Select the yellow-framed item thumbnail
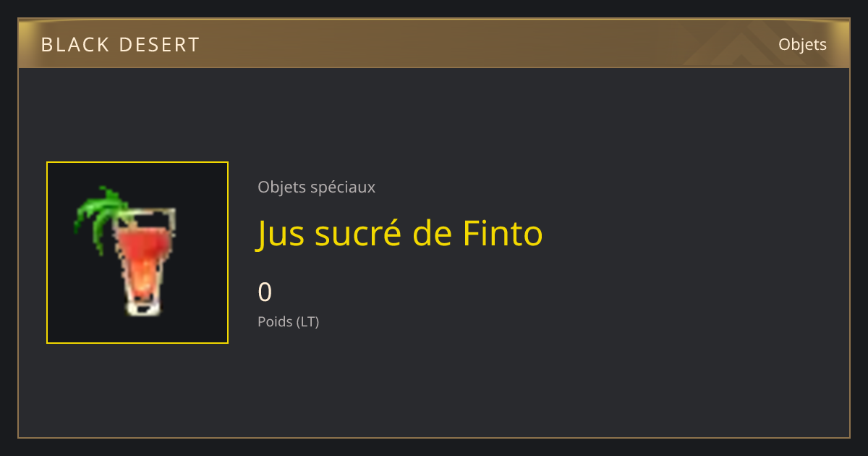Image resolution: width=868 pixels, height=456 pixels. click(x=137, y=253)
